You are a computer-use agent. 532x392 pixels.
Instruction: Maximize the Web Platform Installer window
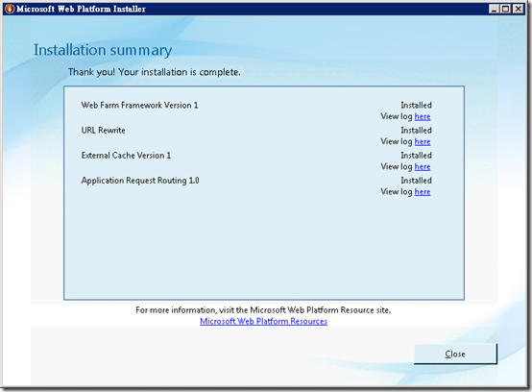pos(505,9)
